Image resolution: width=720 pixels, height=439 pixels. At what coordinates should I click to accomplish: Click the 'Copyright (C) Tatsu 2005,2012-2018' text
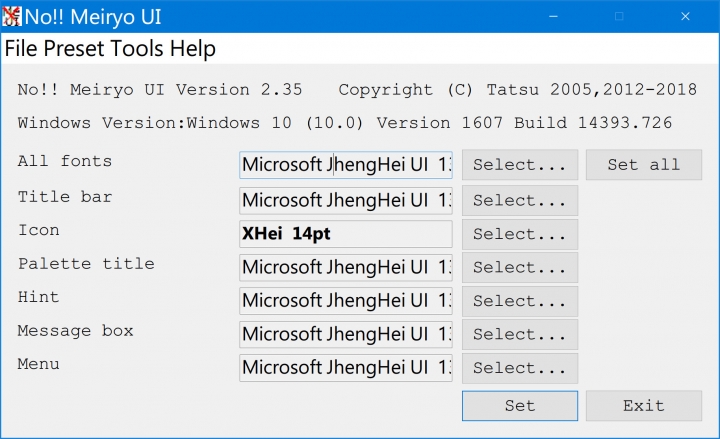[518, 90]
